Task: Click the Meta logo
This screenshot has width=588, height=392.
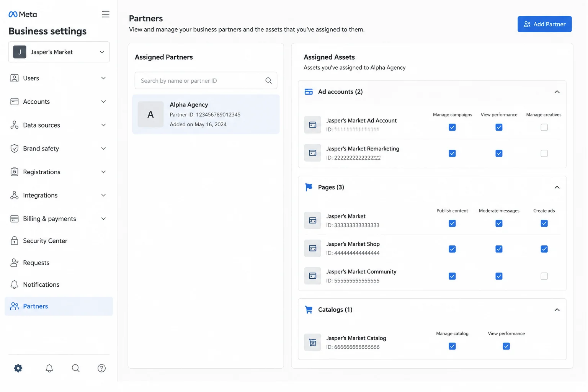Action: pyautogui.click(x=23, y=14)
